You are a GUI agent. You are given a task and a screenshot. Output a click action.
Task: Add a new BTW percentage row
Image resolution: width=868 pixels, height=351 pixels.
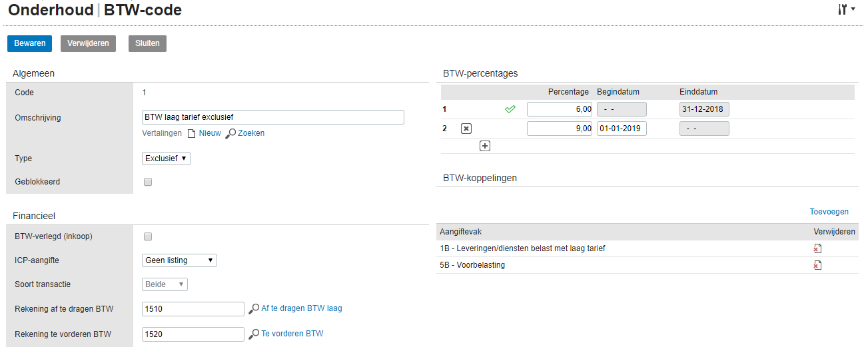(x=485, y=146)
